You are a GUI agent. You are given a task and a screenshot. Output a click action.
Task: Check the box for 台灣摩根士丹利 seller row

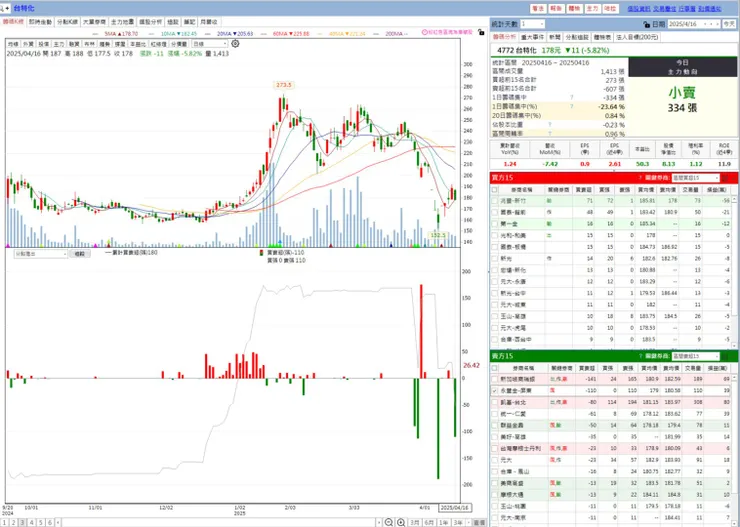pos(494,448)
